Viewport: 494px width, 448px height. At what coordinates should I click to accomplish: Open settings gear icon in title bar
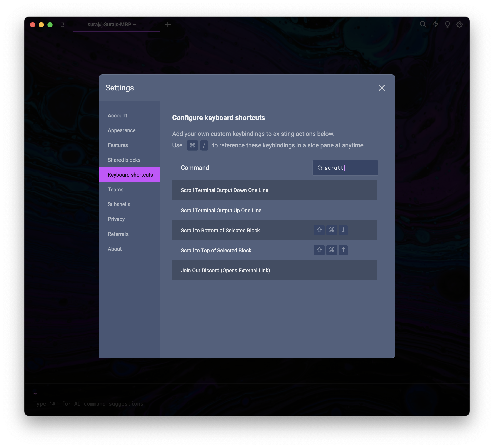pos(459,24)
